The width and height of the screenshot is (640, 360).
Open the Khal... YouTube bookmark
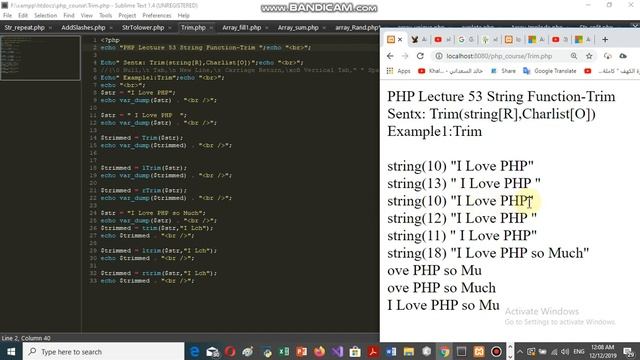point(450,71)
